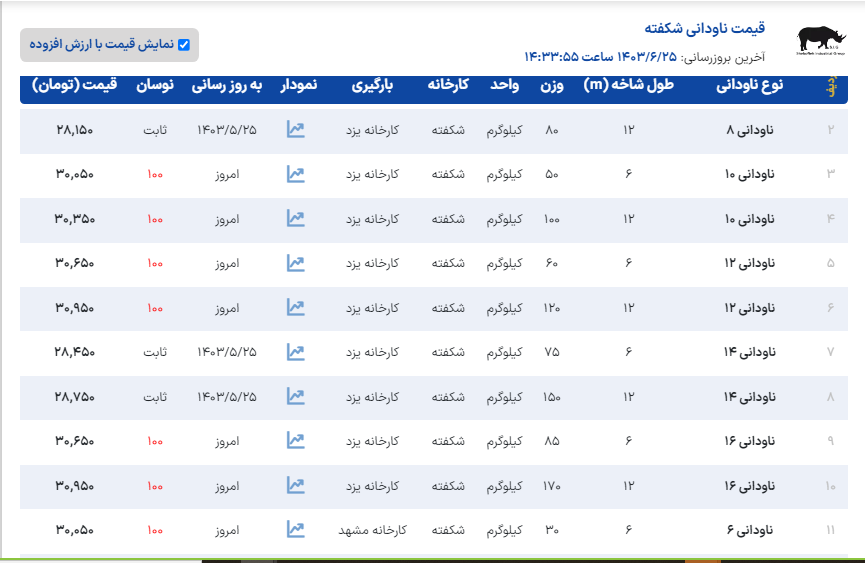
Task: Click the قیمت (تومان) column header
Action: 75,85
